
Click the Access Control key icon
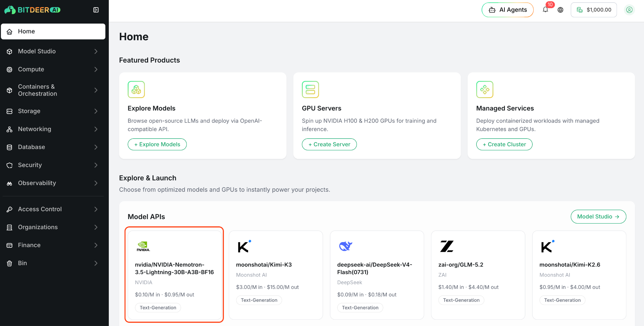click(x=10, y=209)
